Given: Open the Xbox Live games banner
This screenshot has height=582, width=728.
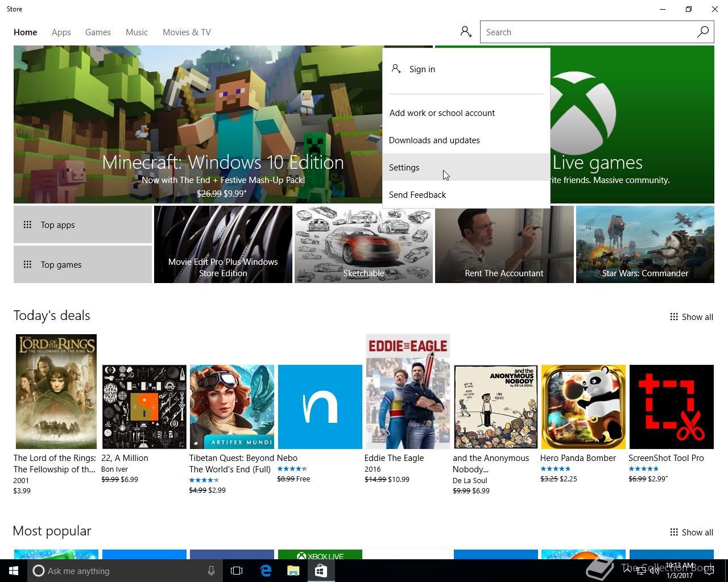Looking at the screenshot, I should coord(632,124).
